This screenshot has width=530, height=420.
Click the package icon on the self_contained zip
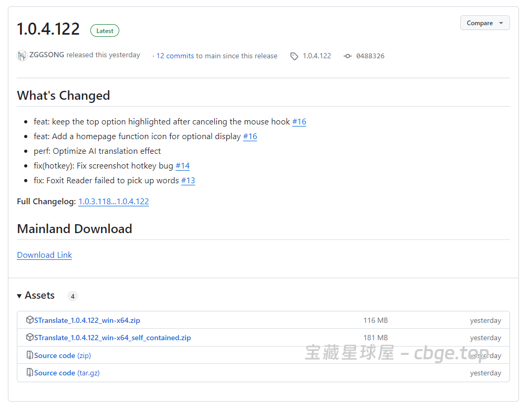click(29, 337)
